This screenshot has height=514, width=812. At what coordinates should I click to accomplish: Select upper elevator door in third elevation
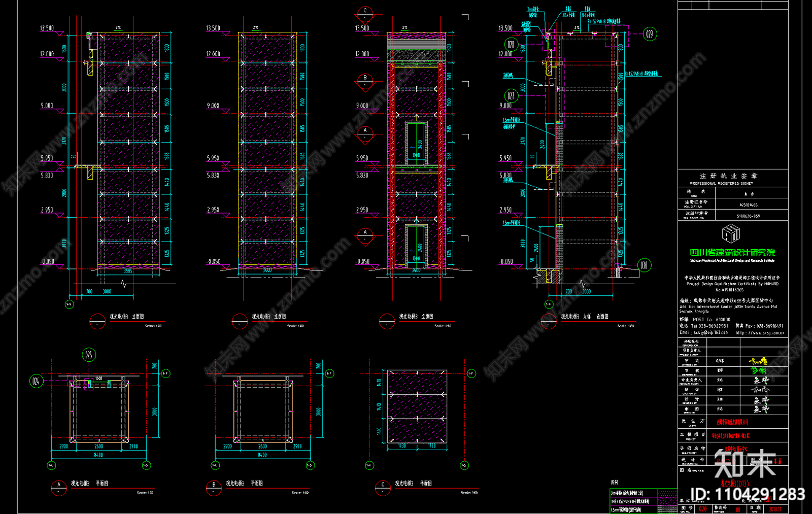(x=416, y=143)
